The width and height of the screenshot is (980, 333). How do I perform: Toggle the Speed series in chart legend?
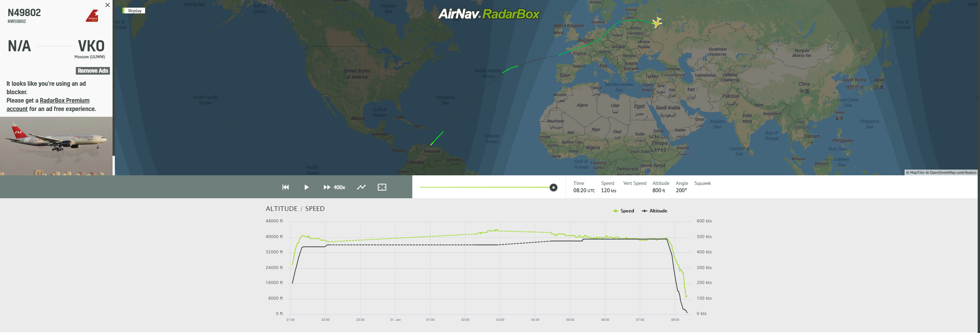pos(624,211)
